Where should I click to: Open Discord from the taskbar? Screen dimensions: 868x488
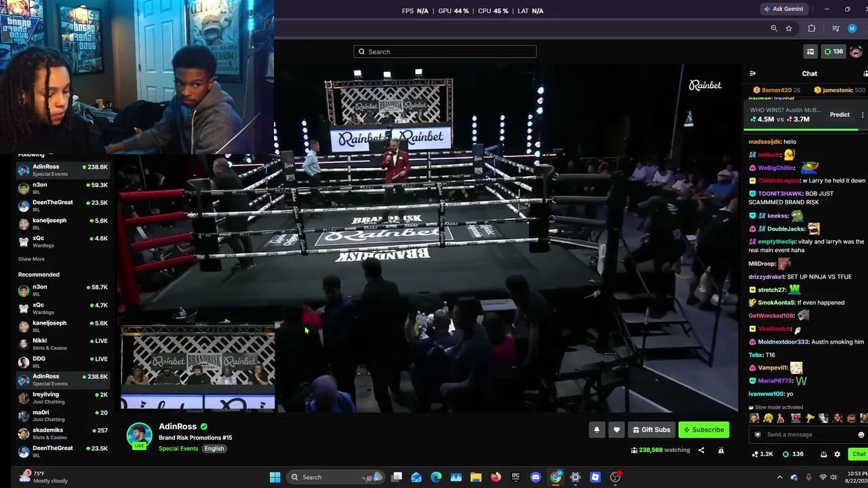pos(536,477)
